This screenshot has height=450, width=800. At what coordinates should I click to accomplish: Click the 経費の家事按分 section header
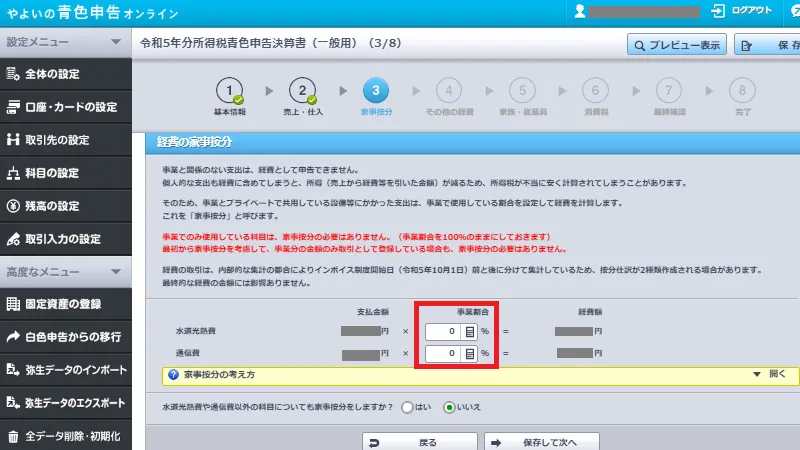click(472, 142)
